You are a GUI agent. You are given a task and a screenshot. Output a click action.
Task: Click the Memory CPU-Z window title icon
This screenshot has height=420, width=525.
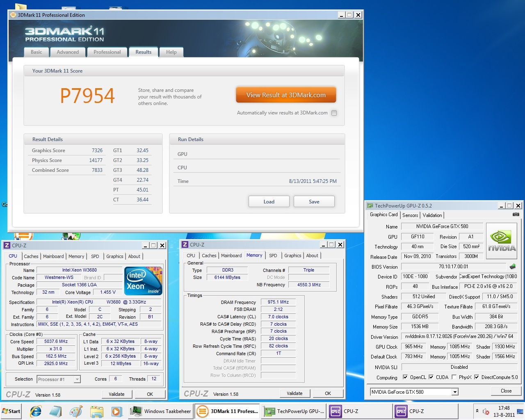click(185, 244)
